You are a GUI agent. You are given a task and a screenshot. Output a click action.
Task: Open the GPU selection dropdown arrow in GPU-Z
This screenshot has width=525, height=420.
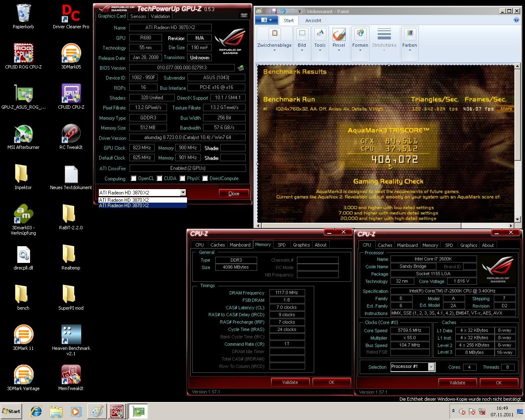183,193
